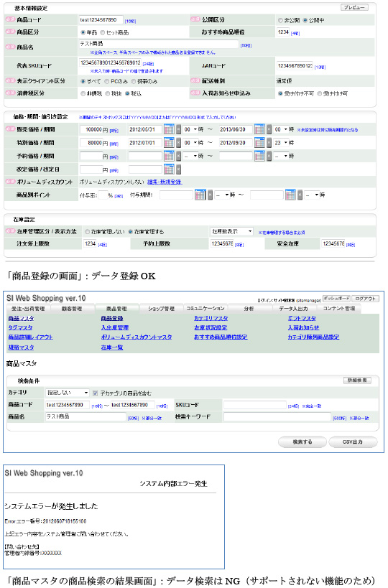Switch to コミュニケーション tab
Viewport: 388px width, 588px height.
click(x=205, y=308)
